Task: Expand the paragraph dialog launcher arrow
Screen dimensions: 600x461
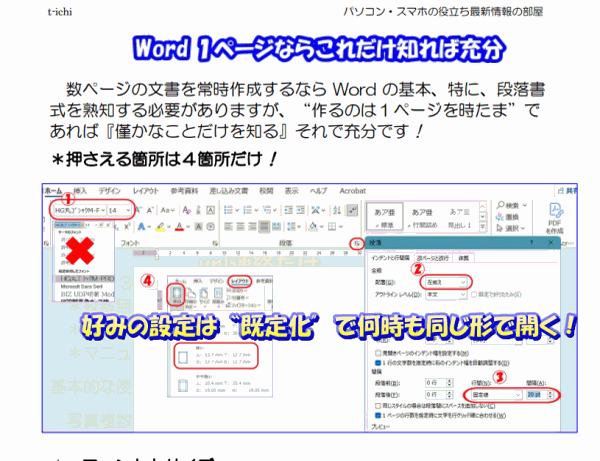Action: click(x=357, y=243)
